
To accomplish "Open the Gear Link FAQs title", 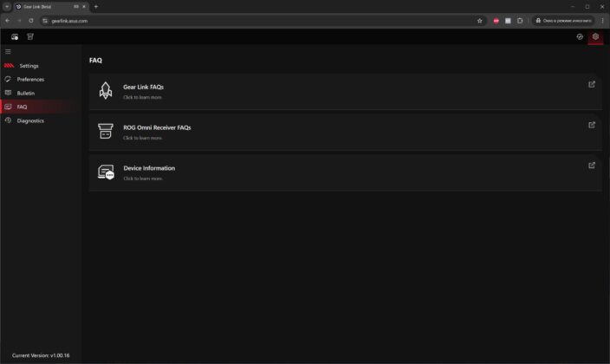I will pyautogui.click(x=143, y=88).
